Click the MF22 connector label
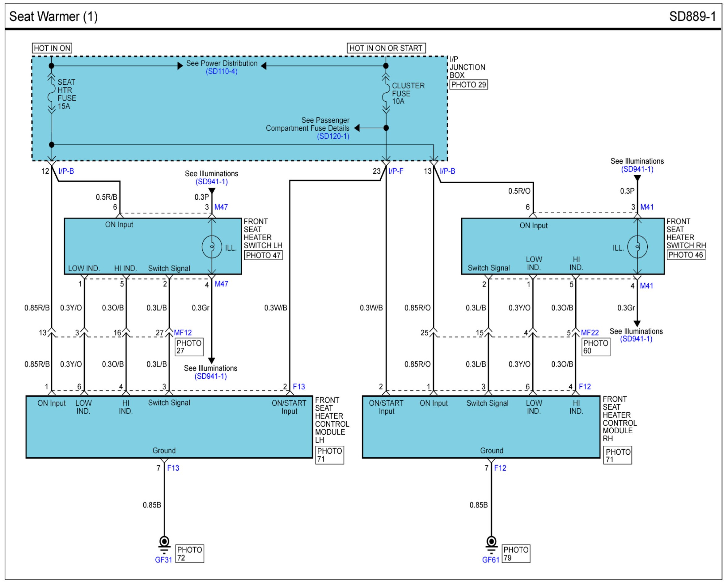The image size is (728, 586). click(x=590, y=333)
